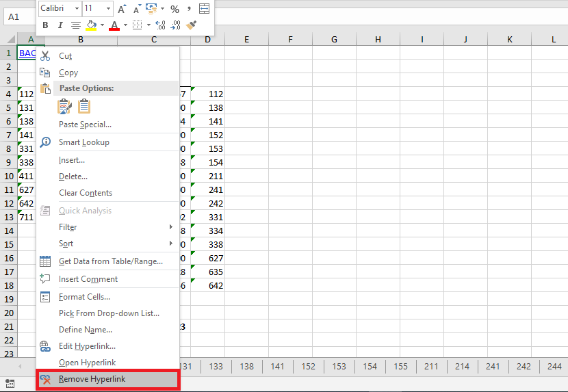Apply the yellow fill color
Viewport: 568px width, 392px height.
coord(91,25)
